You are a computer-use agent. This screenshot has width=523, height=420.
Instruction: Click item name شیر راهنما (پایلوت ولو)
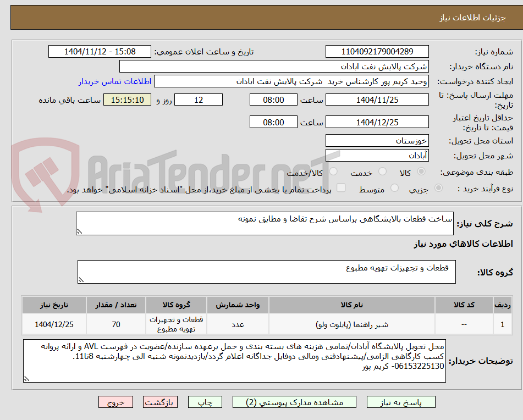pyautogui.click(x=351, y=324)
